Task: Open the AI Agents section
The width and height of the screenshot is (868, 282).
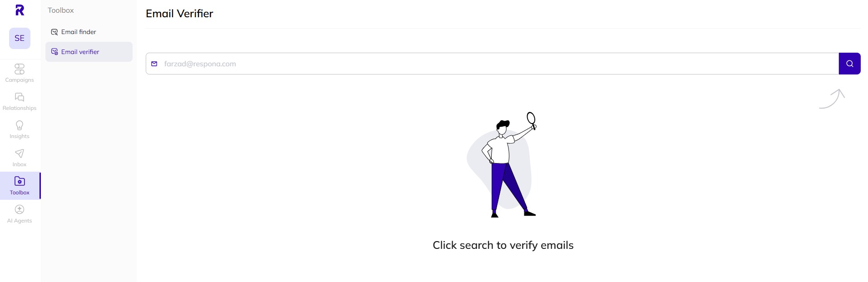Action: [x=19, y=213]
